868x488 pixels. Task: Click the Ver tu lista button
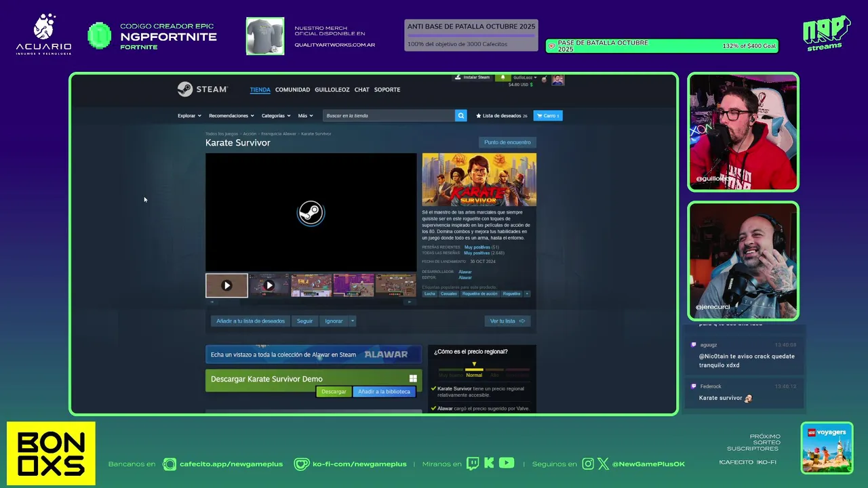coord(507,321)
